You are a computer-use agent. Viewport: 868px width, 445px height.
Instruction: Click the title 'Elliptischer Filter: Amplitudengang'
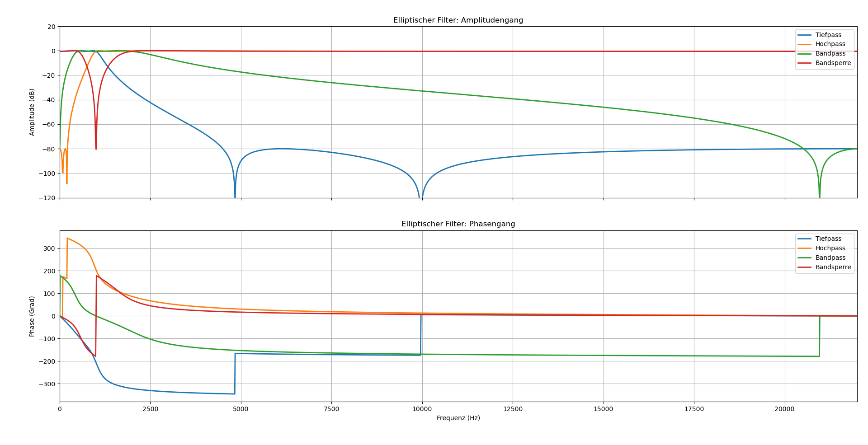458,20
